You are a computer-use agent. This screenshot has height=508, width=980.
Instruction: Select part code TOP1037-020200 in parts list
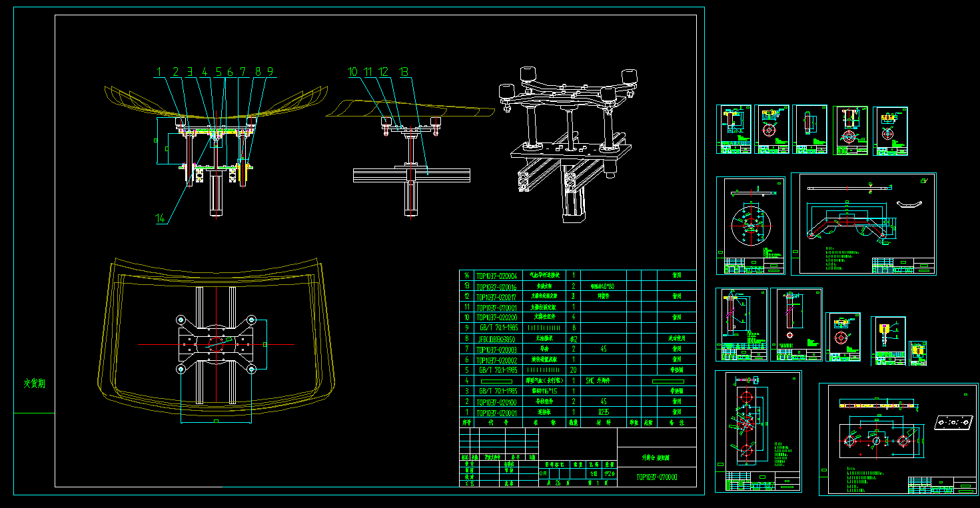pyautogui.click(x=496, y=318)
